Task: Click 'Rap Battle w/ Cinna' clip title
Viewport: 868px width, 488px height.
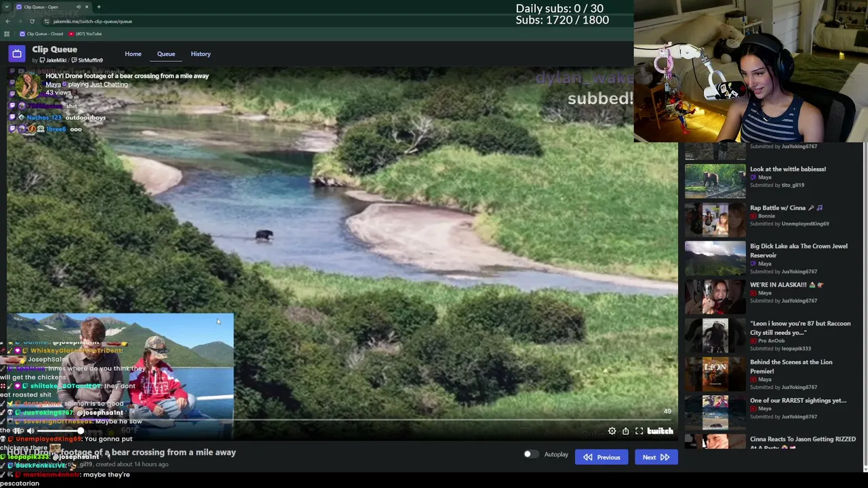Action: tap(786, 207)
